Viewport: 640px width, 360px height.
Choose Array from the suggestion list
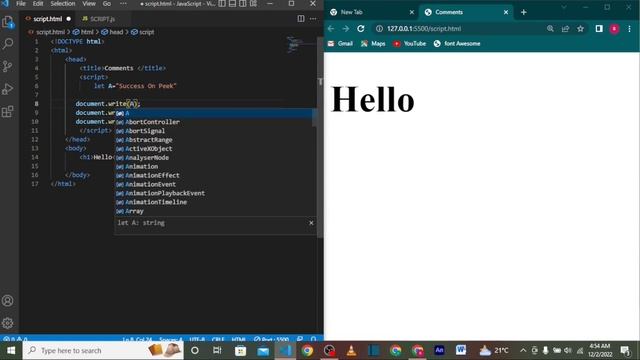pos(213,211)
